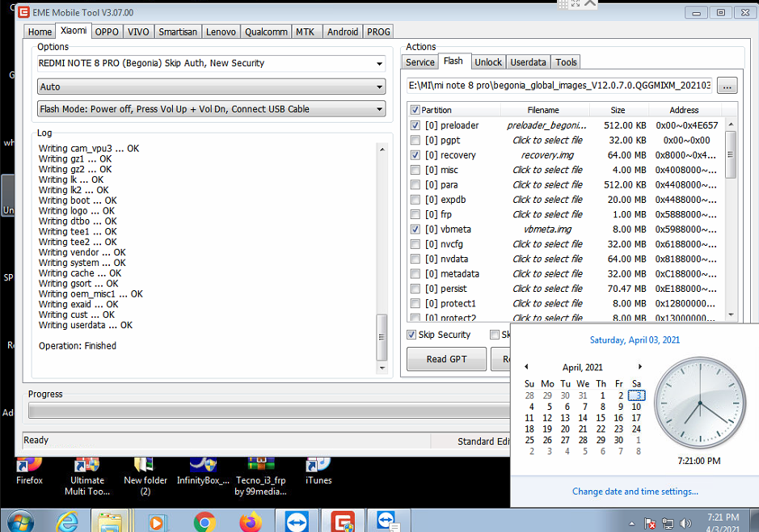Click 'Click to select file' for nvcfg
Image resolution: width=759 pixels, height=532 pixels.
pos(547,244)
